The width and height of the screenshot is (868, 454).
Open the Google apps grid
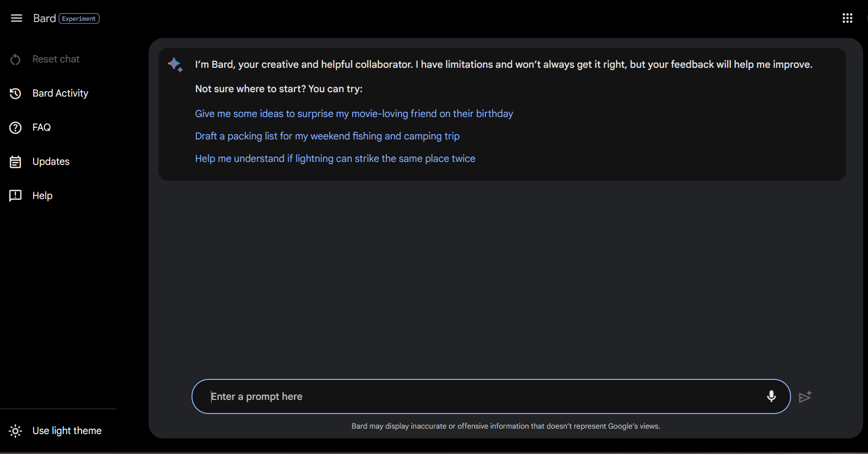[x=848, y=18]
